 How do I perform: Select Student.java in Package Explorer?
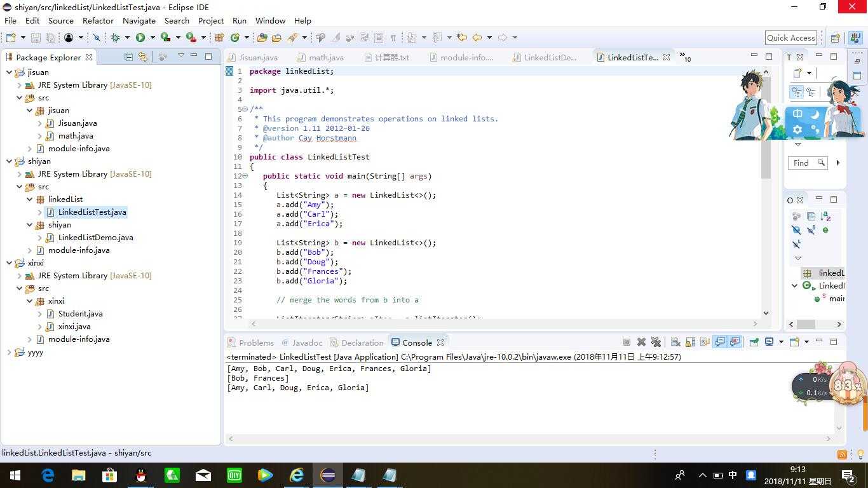80,313
